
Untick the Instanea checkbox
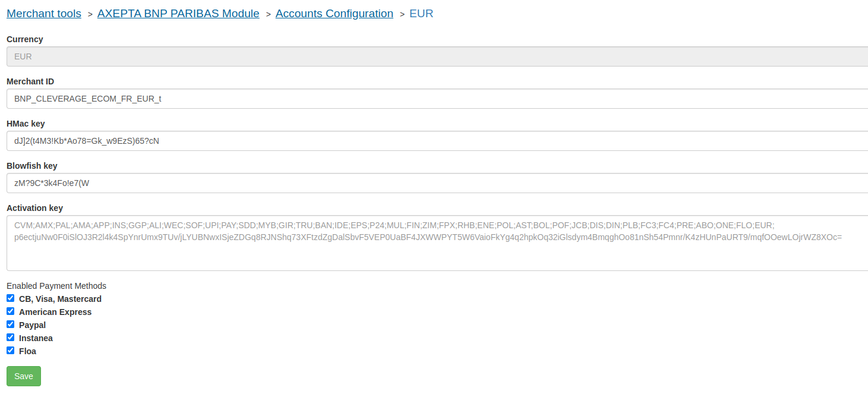pyautogui.click(x=10, y=338)
